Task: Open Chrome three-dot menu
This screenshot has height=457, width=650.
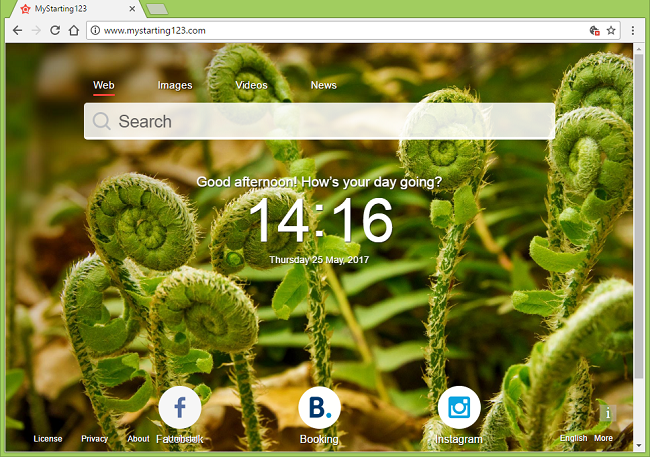Action: click(x=633, y=30)
